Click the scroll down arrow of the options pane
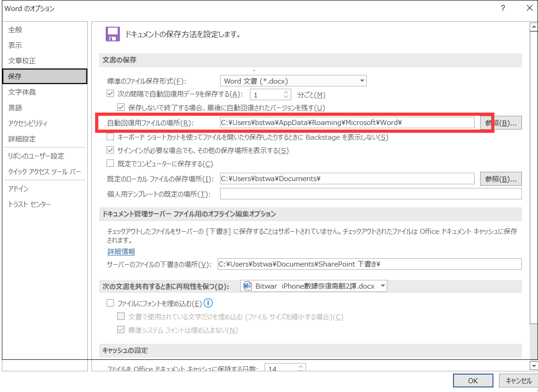Image resolution: width=538 pixels, height=392 pixels. [533, 365]
